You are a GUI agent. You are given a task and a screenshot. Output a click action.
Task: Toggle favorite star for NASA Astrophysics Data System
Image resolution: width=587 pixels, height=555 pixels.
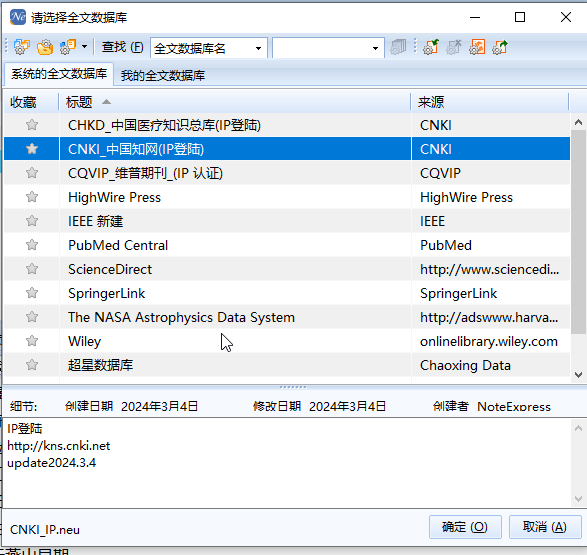32,317
